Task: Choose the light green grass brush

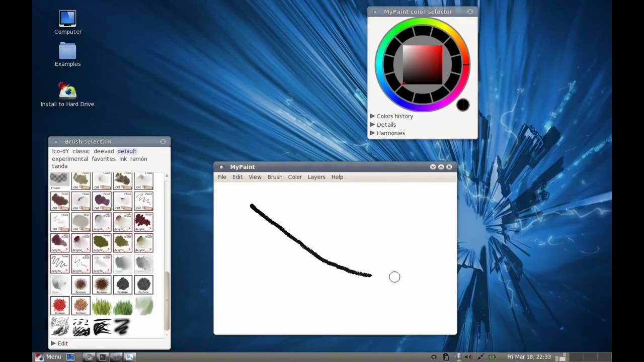Action: 102,306
